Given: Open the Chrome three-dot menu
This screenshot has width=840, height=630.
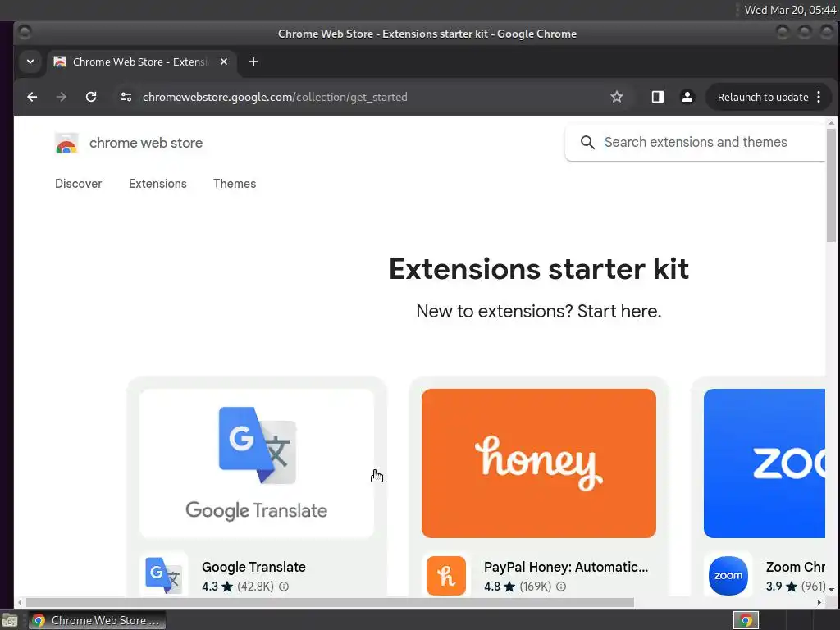Looking at the screenshot, I should pos(819,97).
